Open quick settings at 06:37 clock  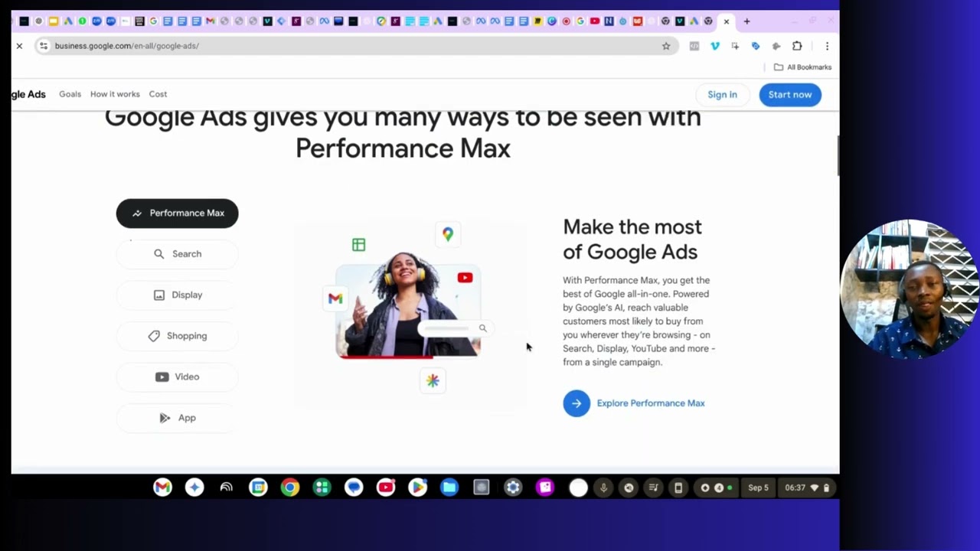[x=807, y=487]
